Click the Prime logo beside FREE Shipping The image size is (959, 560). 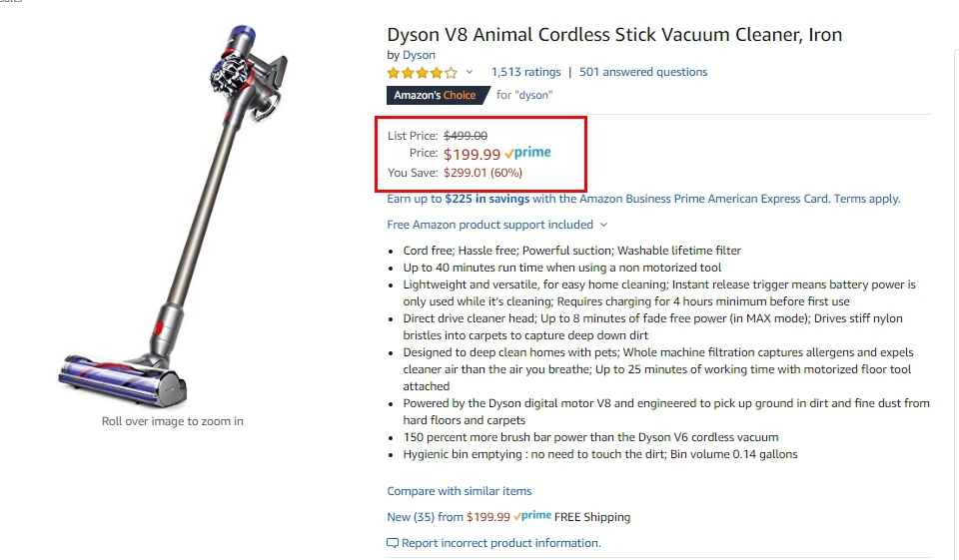coord(532,516)
